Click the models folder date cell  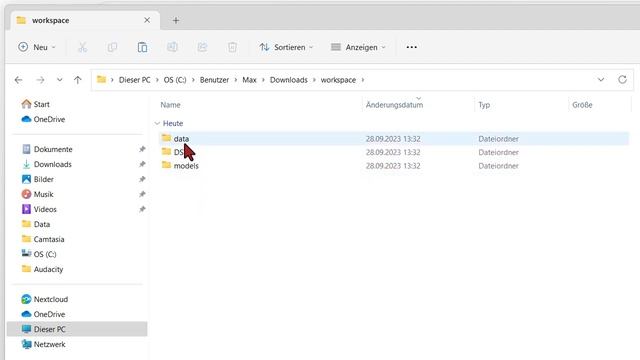(x=393, y=166)
